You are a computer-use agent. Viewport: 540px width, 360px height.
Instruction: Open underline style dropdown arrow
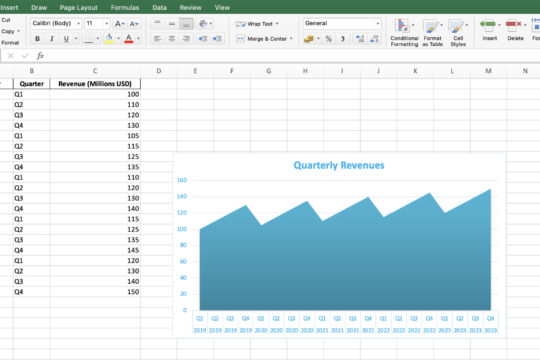76,39
